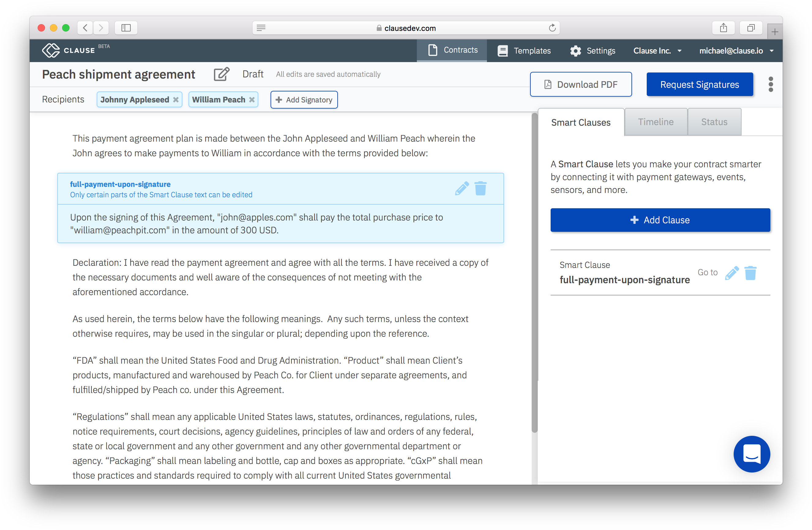The height and width of the screenshot is (530, 812).
Task: Switch to the Smart Clauses tab
Action: pyautogui.click(x=581, y=122)
